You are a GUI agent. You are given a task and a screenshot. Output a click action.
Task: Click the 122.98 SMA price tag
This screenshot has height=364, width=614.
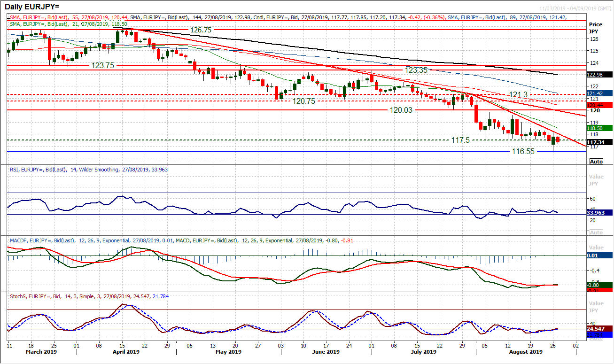pyautogui.click(x=600, y=75)
